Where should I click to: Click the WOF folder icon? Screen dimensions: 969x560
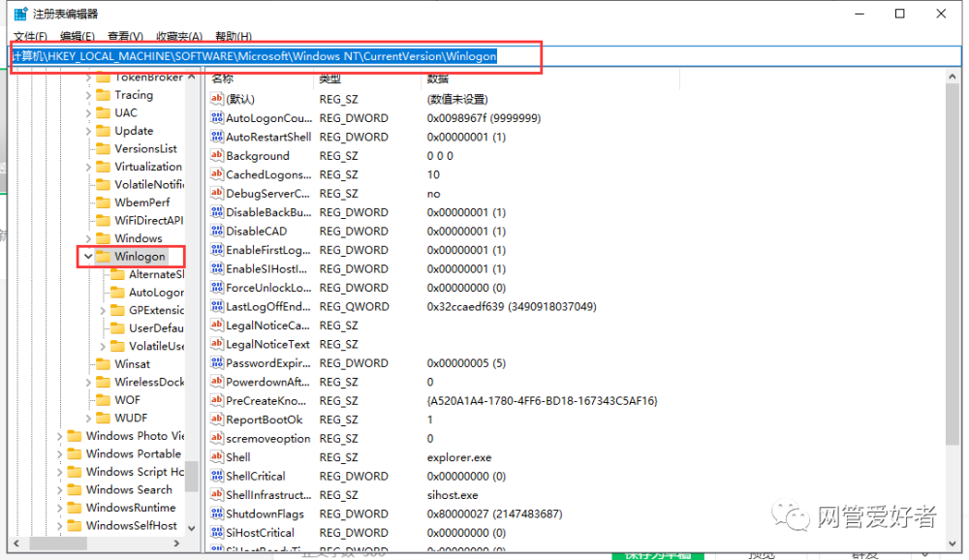(104, 400)
